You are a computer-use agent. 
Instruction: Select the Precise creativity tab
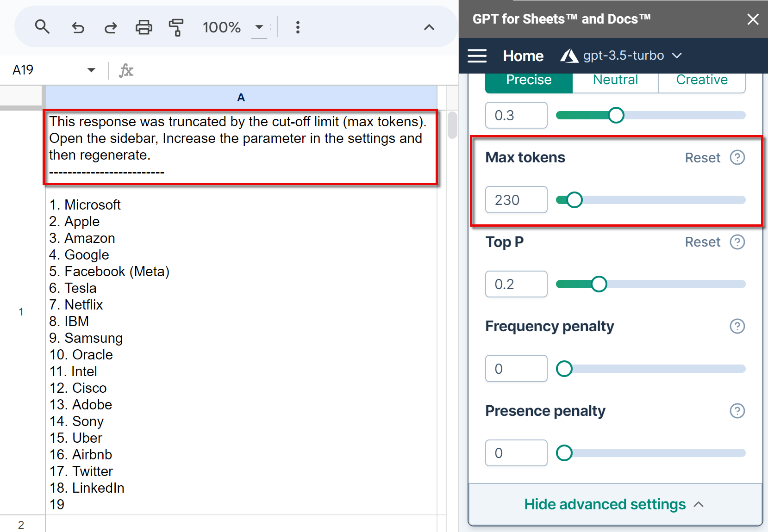[529, 82]
